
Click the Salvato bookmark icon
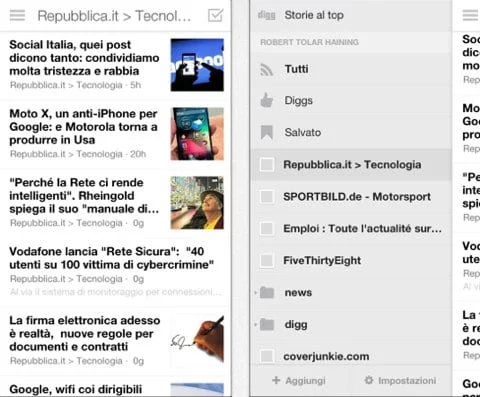[x=267, y=132]
